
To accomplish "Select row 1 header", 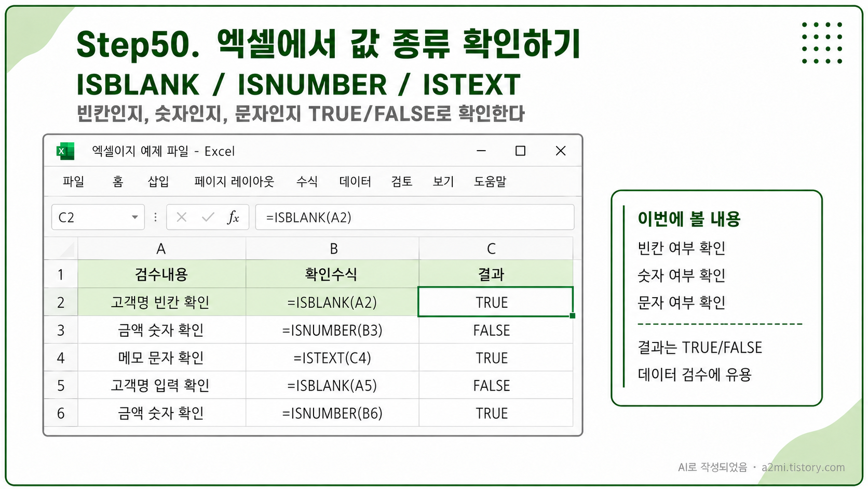I will click(61, 274).
